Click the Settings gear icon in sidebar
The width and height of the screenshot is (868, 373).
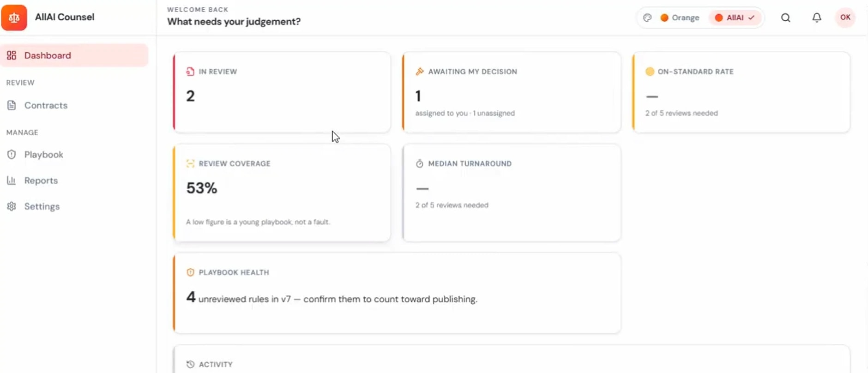click(12, 206)
